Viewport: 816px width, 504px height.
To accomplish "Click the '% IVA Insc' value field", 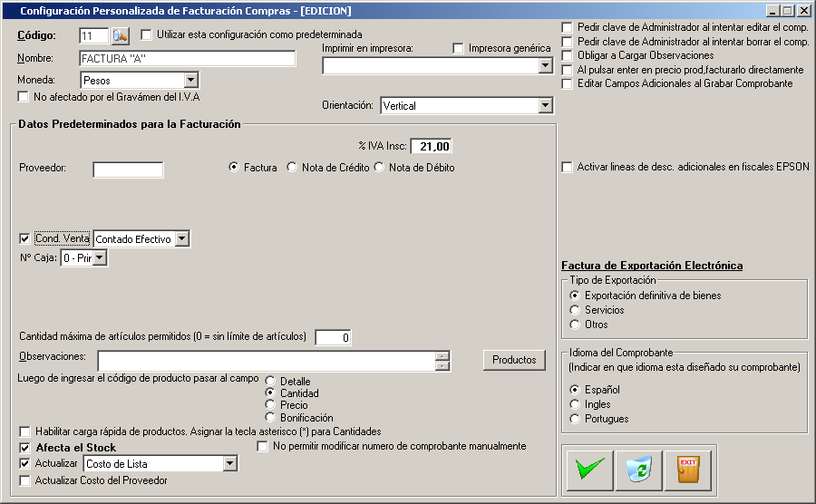I will (432, 146).
